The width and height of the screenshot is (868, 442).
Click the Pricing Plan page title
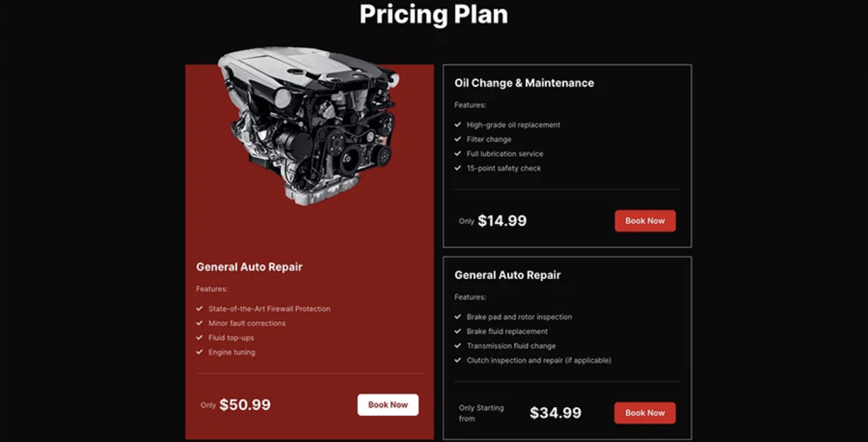[x=434, y=14]
